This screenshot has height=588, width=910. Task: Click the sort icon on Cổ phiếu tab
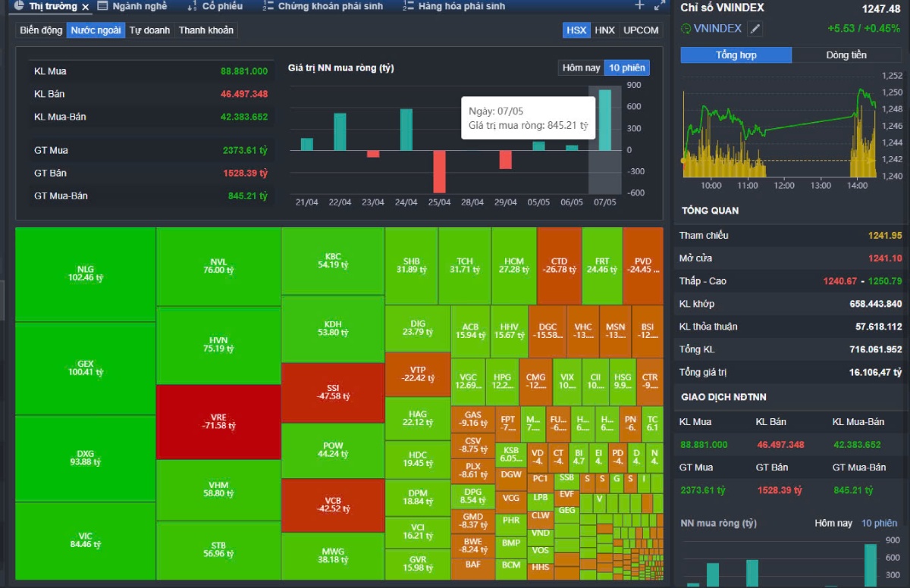click(192, 6)
